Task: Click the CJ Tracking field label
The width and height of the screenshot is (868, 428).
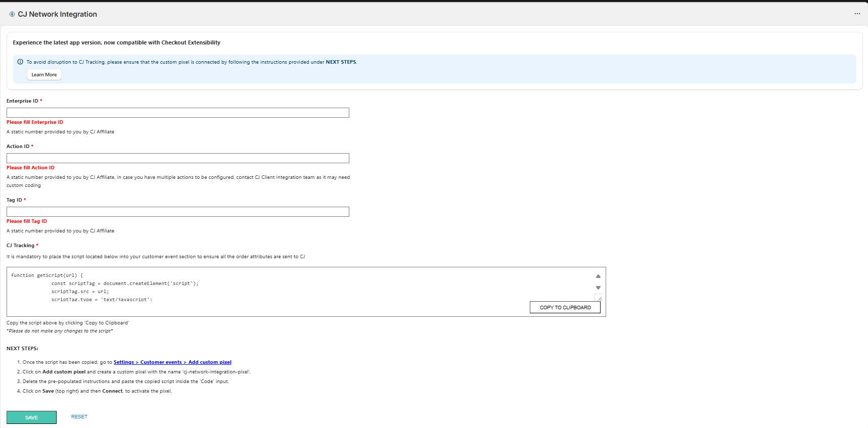Action: coord(22,246)
